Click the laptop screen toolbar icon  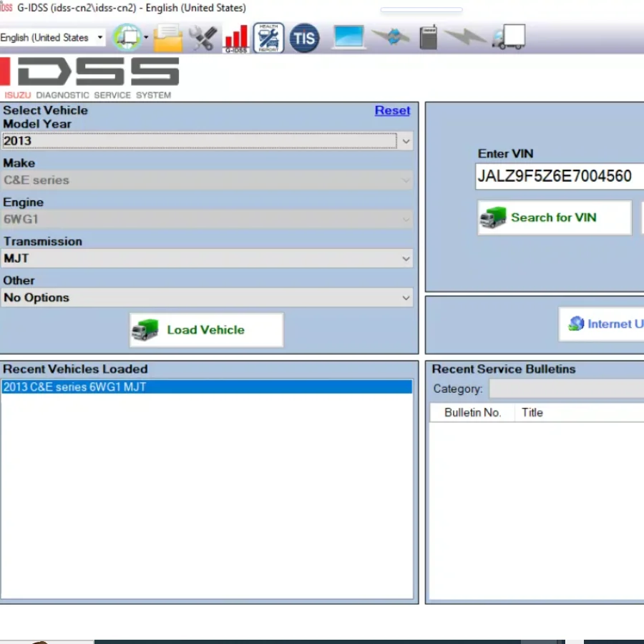[348, 37]
